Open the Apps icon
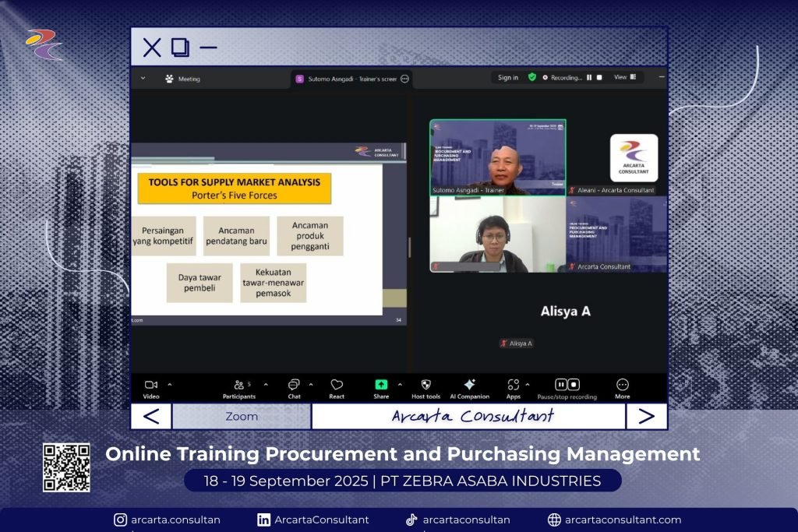Screen dimensions: 798x532 [x=513, y=385]
